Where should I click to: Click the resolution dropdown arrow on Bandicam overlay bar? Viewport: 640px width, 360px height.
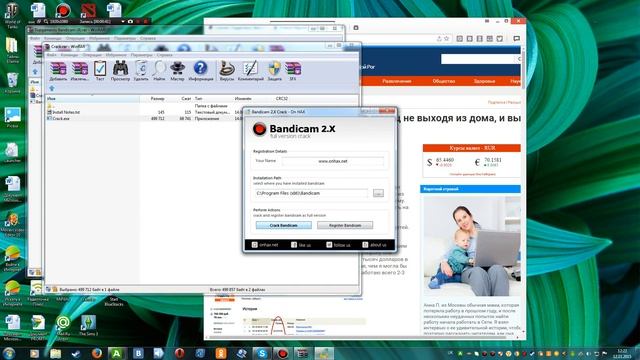pyautogui.click(x=122, y=21)
